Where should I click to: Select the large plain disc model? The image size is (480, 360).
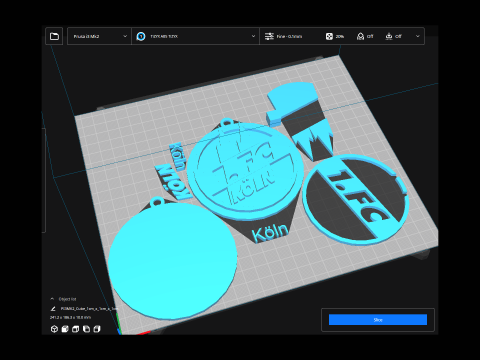[x=173, y=260]
